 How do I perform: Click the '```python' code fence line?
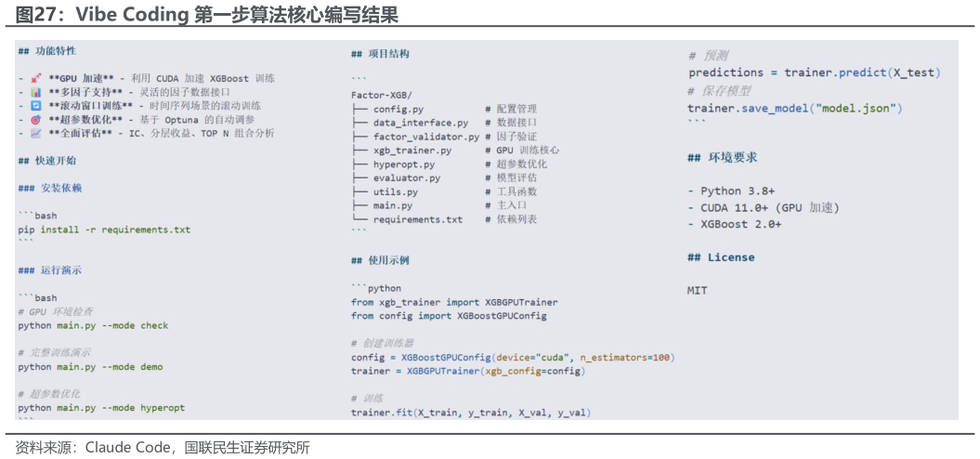coord(376,288)
